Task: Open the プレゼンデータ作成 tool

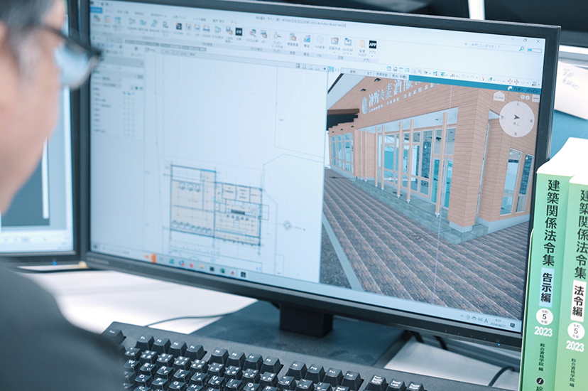Action: [278, 36]
